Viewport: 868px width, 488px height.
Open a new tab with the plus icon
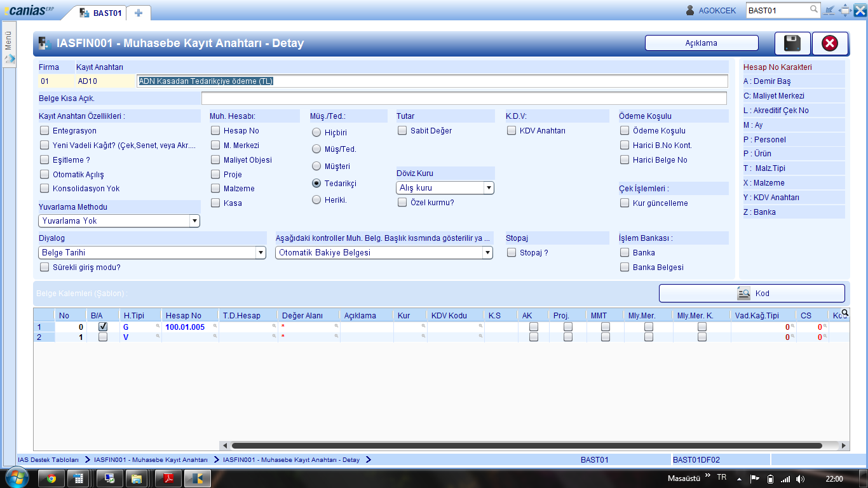tap(139, 13)
